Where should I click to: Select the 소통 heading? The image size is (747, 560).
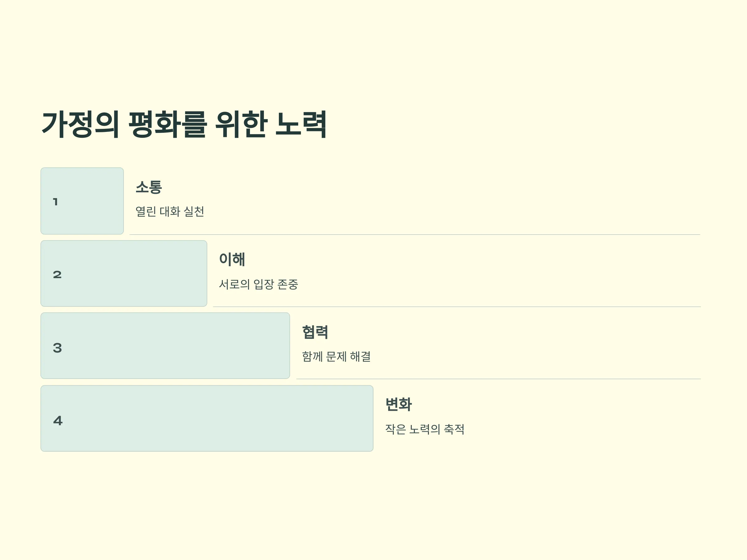149,187
